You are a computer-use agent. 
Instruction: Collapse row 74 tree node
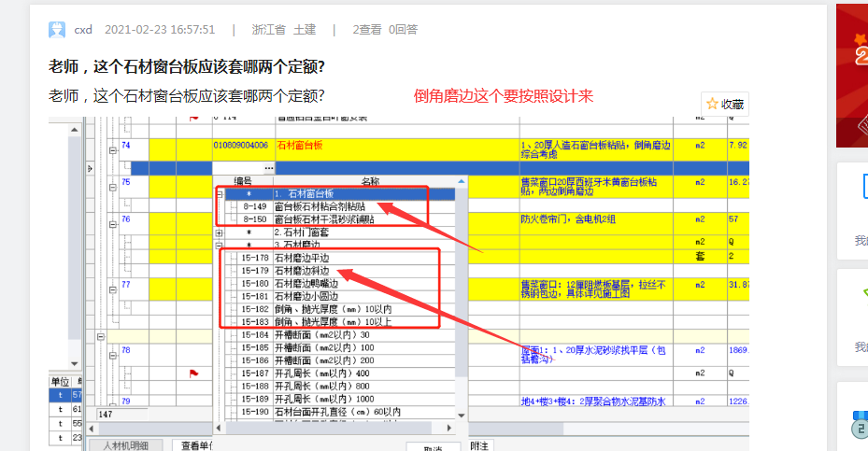[112, 150]
